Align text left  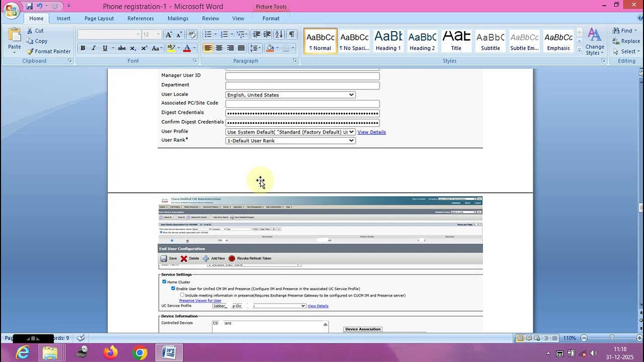tap(208, 48)
